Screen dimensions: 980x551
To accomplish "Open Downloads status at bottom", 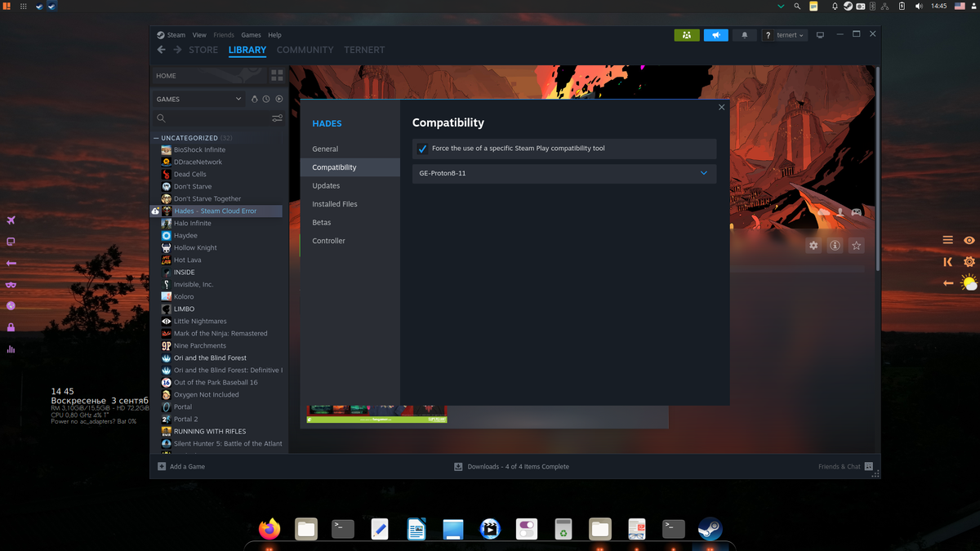I will pyautogui.click(x=512, y=466).
